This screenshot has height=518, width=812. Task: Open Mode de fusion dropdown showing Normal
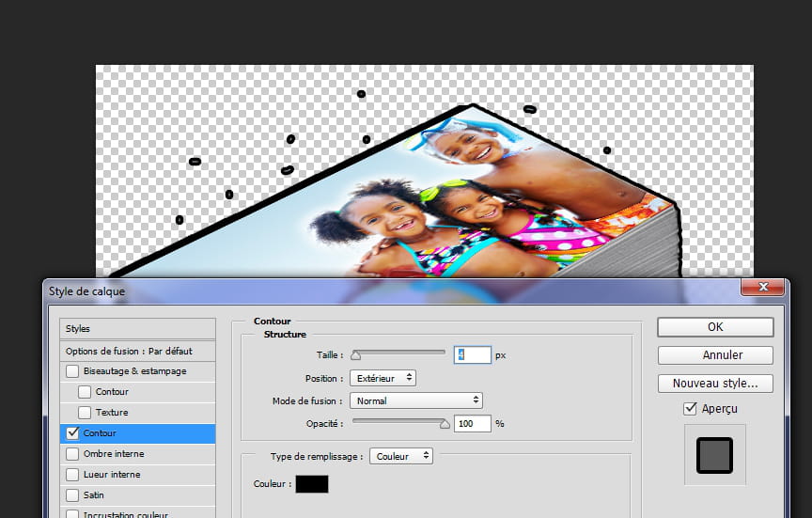point(415,400)
